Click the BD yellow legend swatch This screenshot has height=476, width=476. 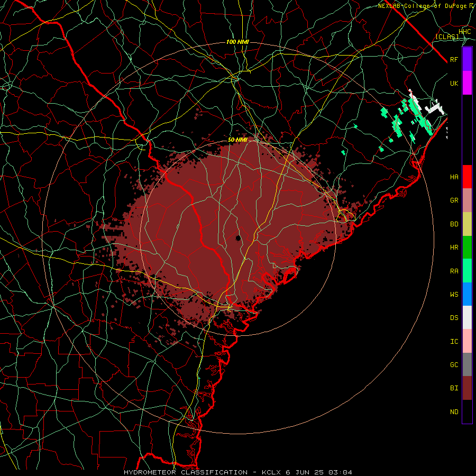click(x=467, y=224)
